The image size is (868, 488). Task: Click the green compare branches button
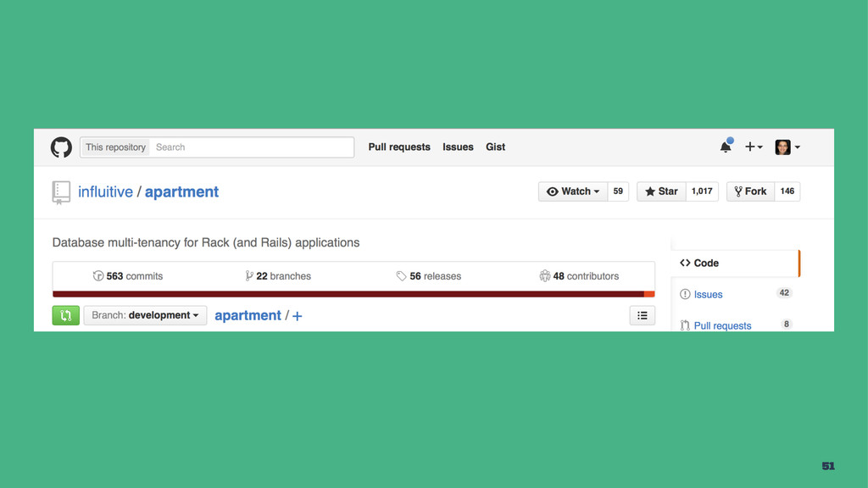click(66, 315)
